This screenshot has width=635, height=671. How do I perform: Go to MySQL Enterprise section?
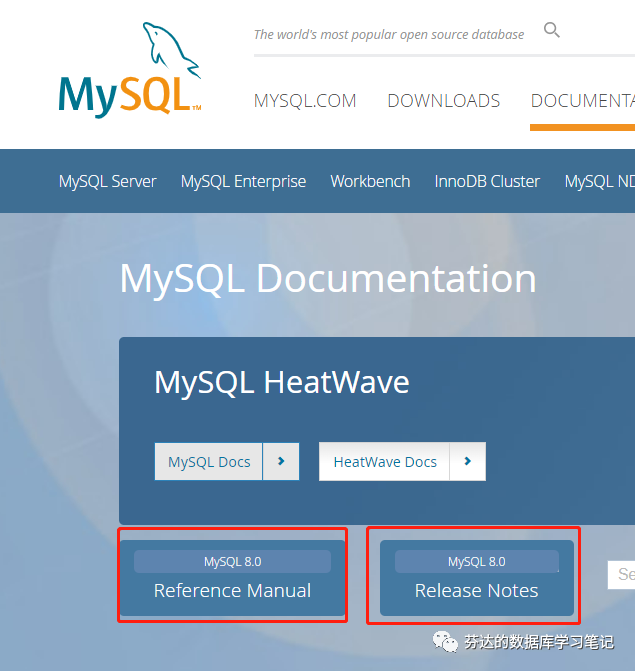[243, 181]
